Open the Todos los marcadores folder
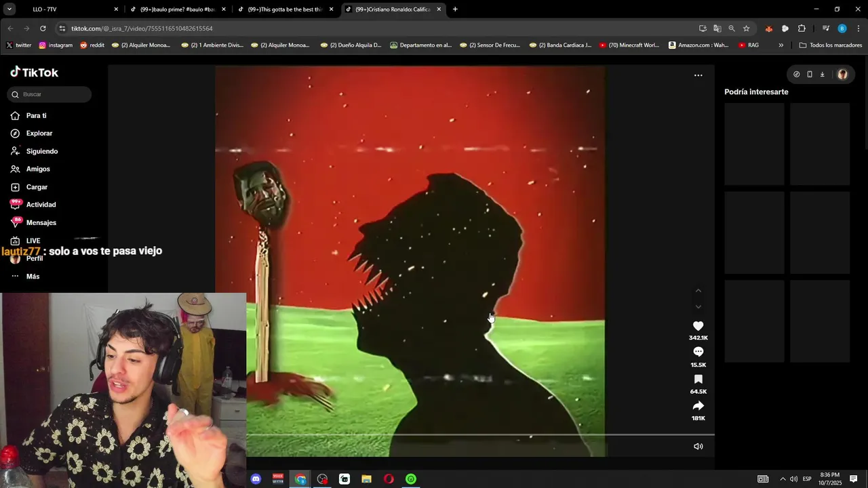This screenshot has width=868, height=488. 830,45
